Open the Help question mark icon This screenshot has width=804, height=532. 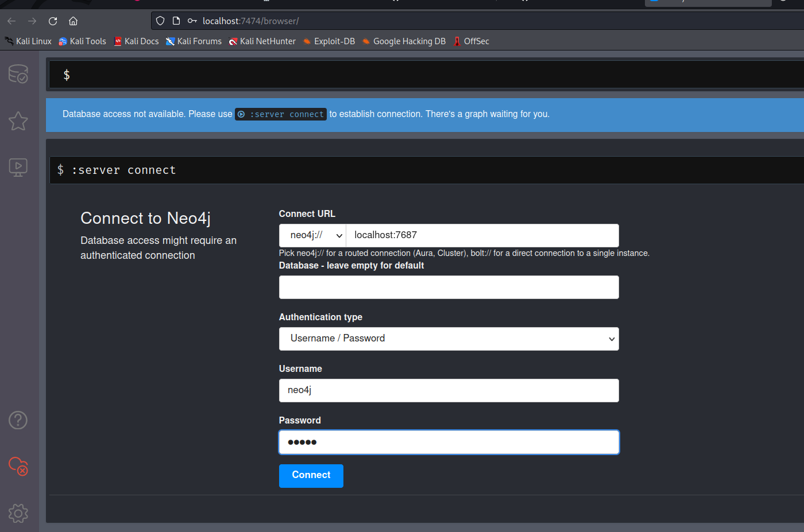tap(18, 420)
